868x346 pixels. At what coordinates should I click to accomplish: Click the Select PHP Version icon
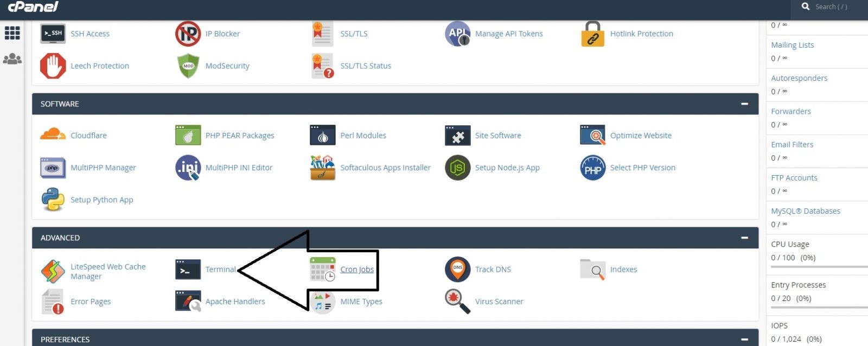(592, 168)
